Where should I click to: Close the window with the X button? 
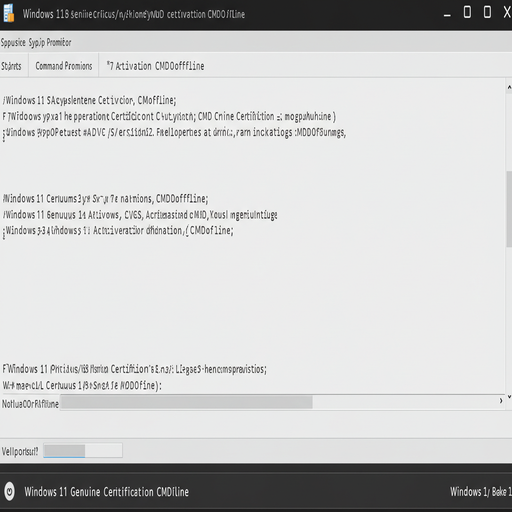click(507, 12)
